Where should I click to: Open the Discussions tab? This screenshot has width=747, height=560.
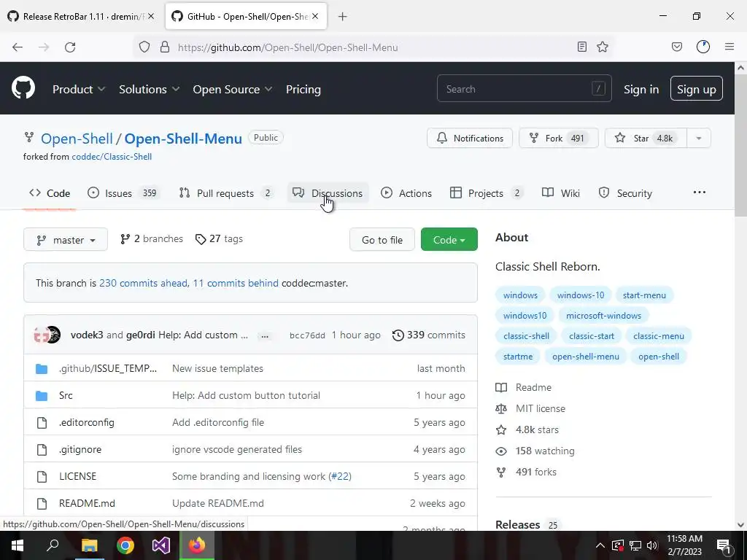coord(328,192)
